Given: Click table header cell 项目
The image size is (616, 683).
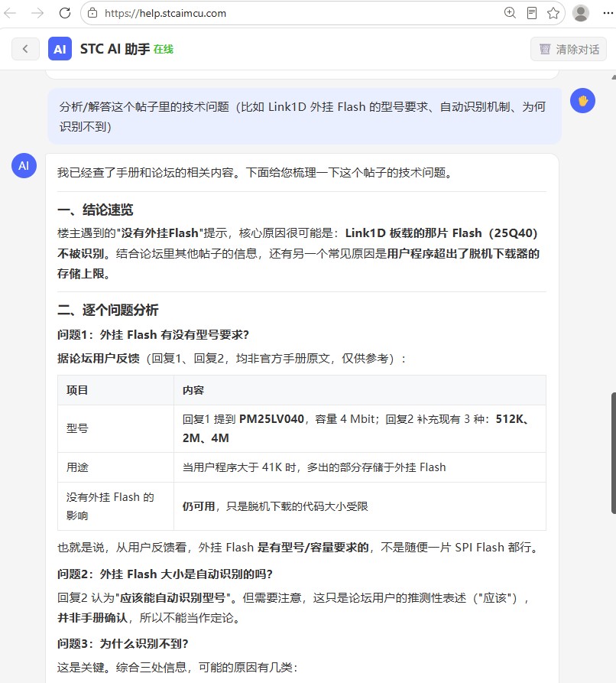Looking at the screenshot, I should (116, 390).
